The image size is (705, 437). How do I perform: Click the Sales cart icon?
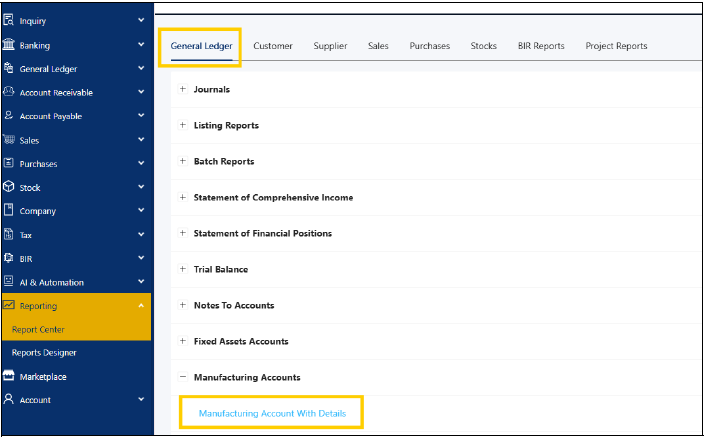(x=9, y=139)
